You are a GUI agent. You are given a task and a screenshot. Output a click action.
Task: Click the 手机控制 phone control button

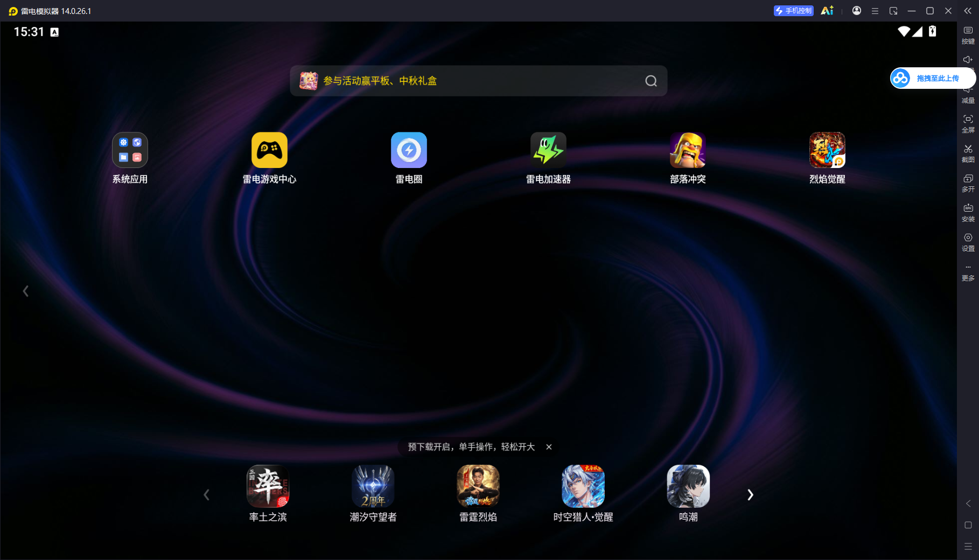[793, 11]
